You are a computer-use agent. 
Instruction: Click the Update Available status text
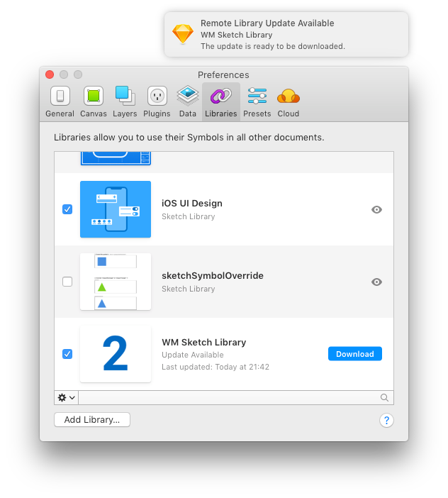point(193,355)
